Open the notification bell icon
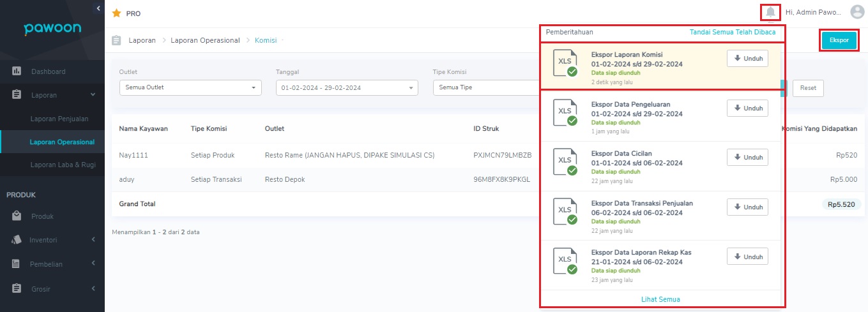Screen dimensions: 868x312 point(771,12)
